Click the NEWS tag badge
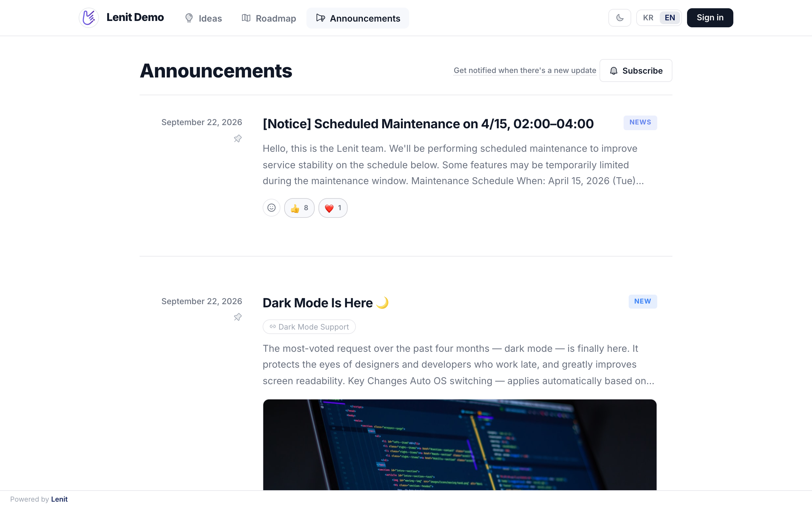Screen dimensions: 812x508 point(640,123)
